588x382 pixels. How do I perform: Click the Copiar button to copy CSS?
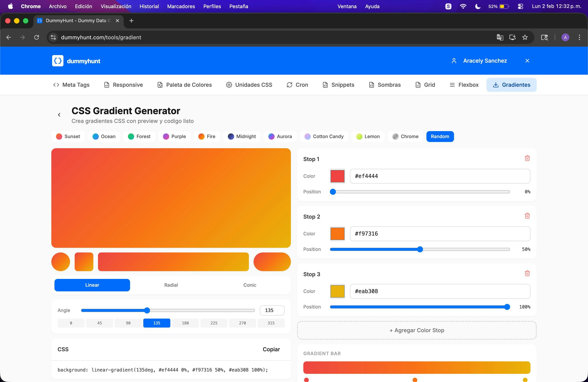click(x=271, y=349)
